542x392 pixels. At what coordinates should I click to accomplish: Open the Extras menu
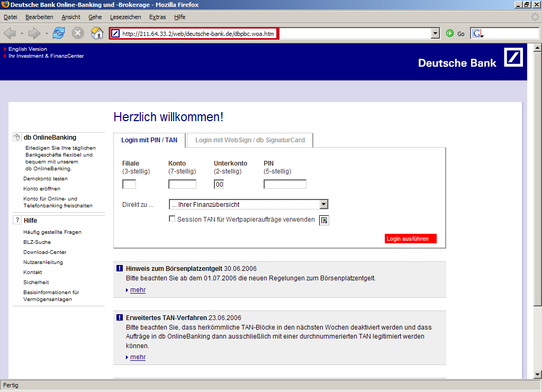158,17
